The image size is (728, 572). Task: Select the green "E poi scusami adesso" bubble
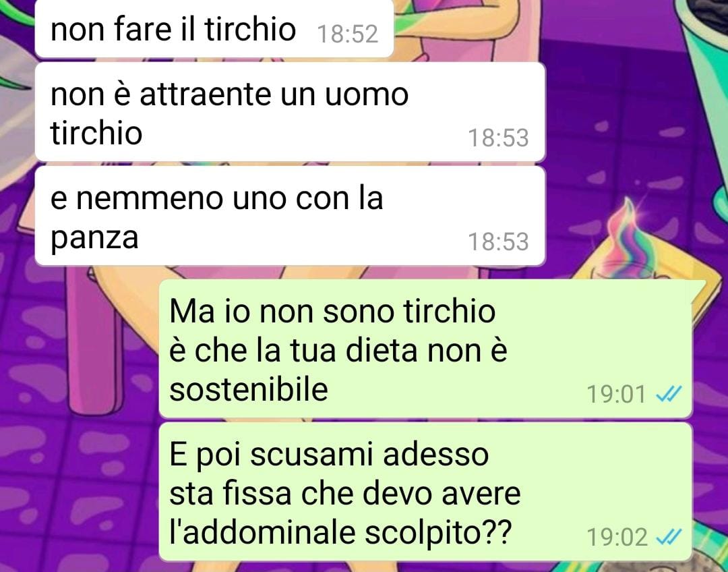[x=426, y=492]
